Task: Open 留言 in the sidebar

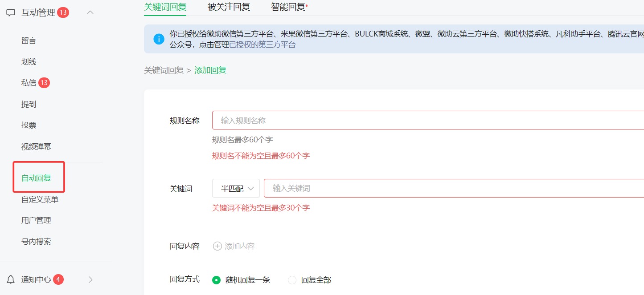Action: coord(29,40)
